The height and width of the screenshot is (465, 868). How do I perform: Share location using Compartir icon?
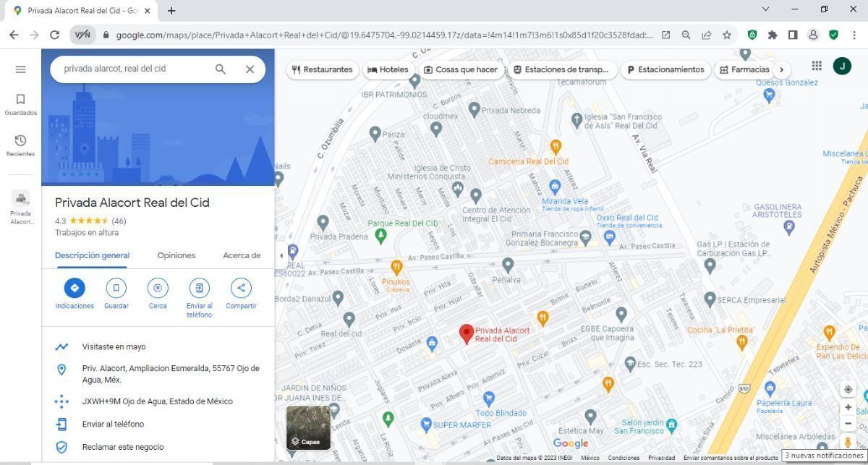[241, 288]
